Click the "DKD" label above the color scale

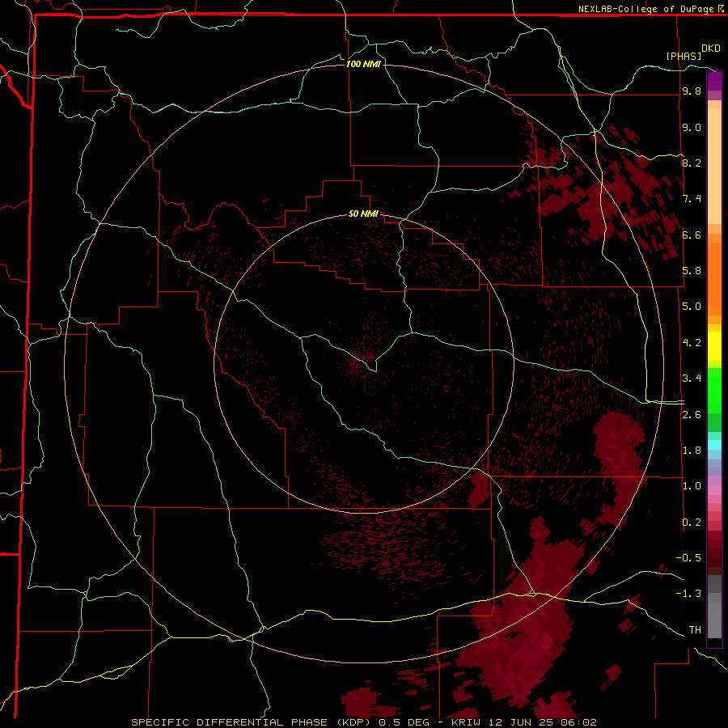pos(711,49)
